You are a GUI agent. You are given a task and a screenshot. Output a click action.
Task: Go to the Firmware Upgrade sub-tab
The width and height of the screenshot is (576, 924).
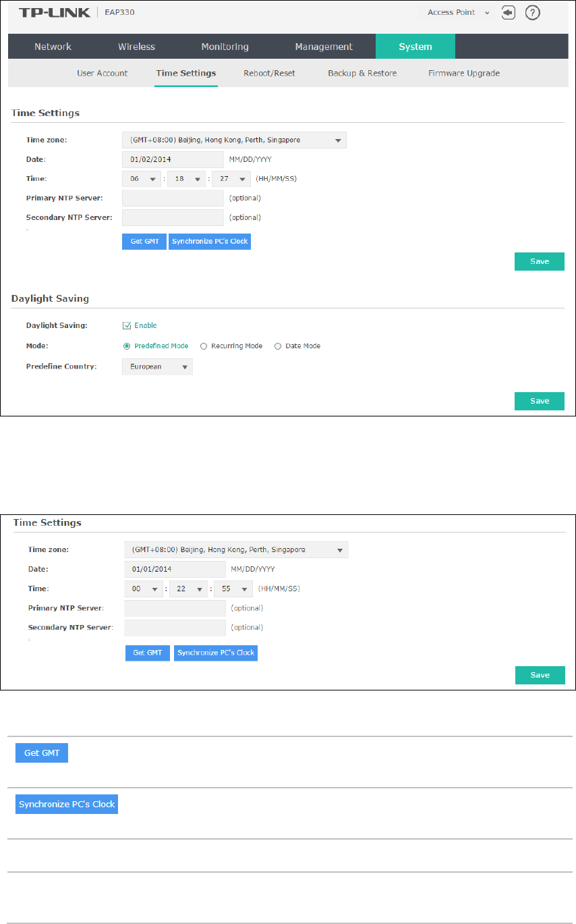tap(464, 73)
